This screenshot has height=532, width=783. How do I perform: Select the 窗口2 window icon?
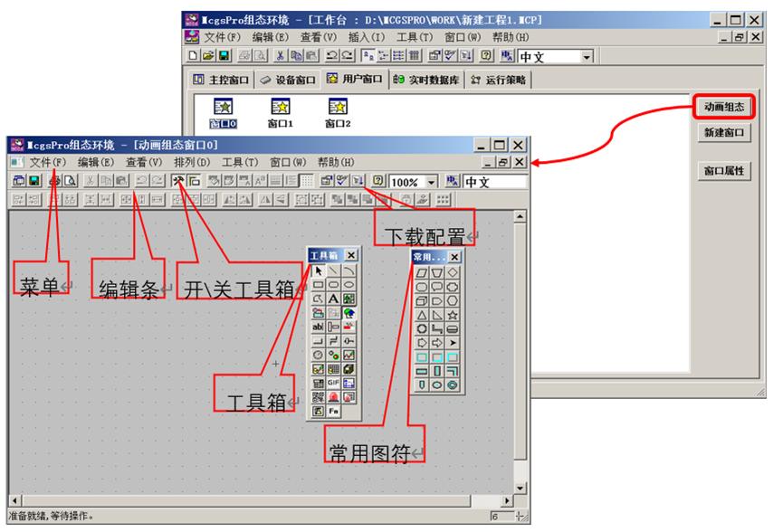(338, 113)
